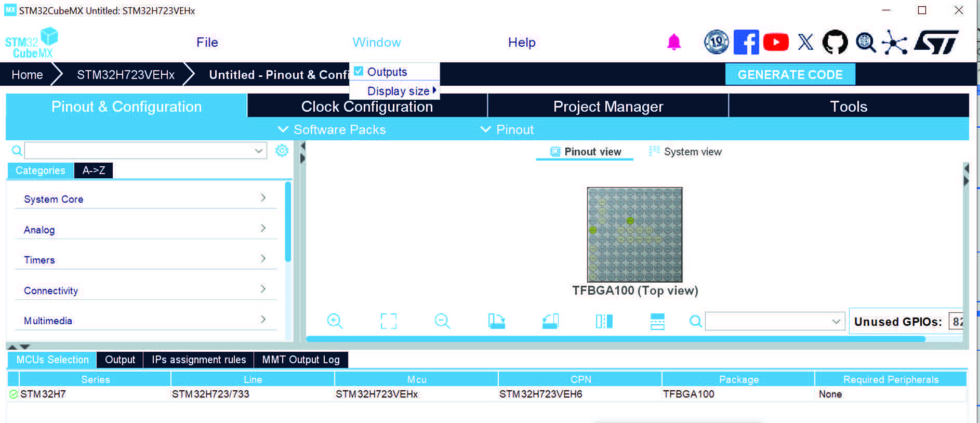Open the X social icon
Viewport: 980px width, 423px height.
tap(805, 42)
